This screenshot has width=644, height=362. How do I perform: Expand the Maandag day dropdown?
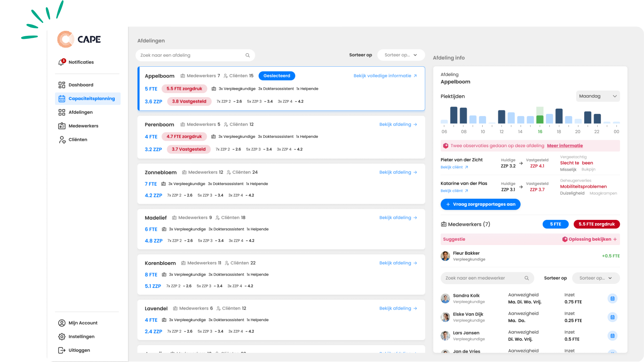598,96
